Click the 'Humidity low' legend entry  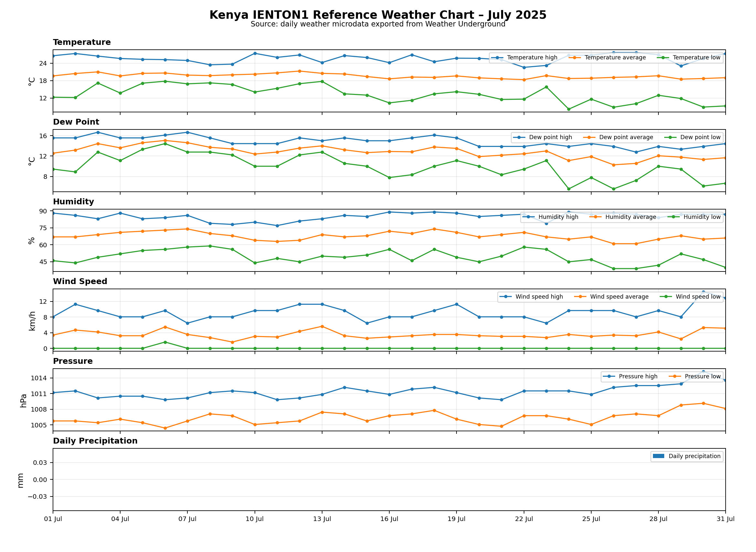[x=694, y=217]
